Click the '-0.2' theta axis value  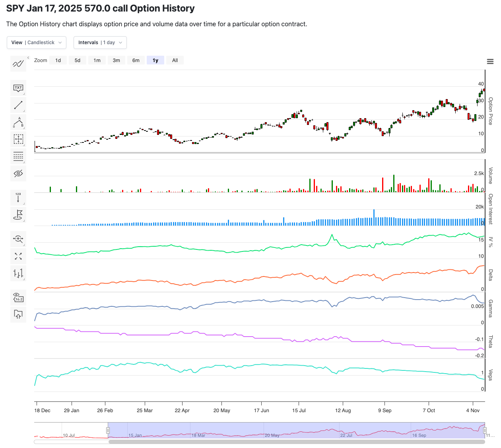pyautogui.click(x=480, y=356)
